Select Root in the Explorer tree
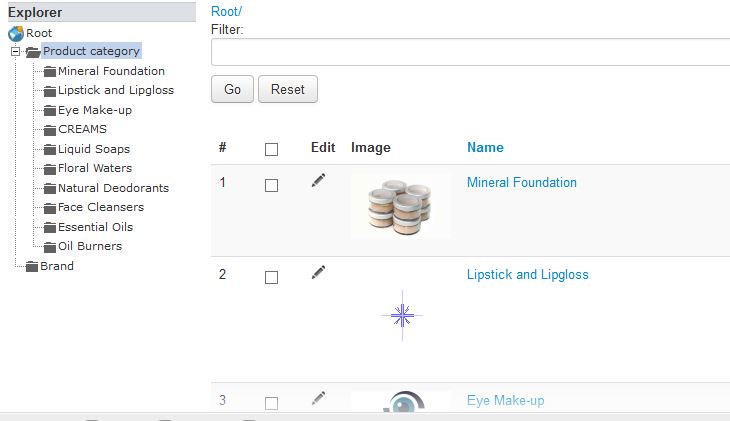 39,33
